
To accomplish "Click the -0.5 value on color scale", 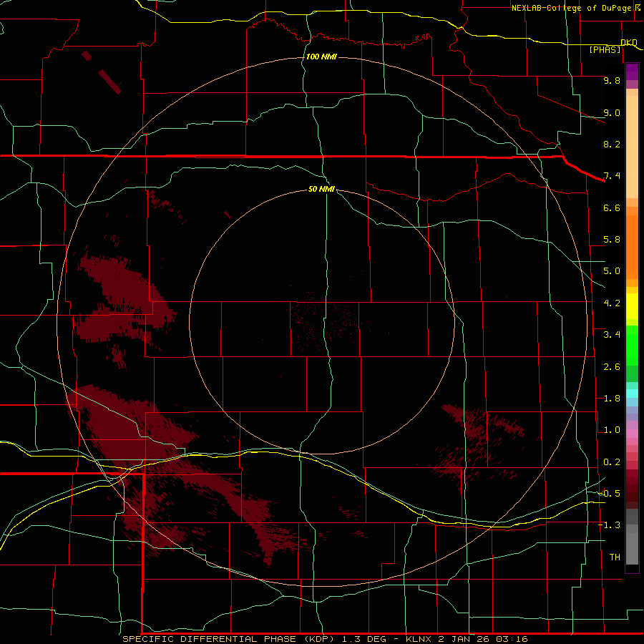I will pos(610,494).
